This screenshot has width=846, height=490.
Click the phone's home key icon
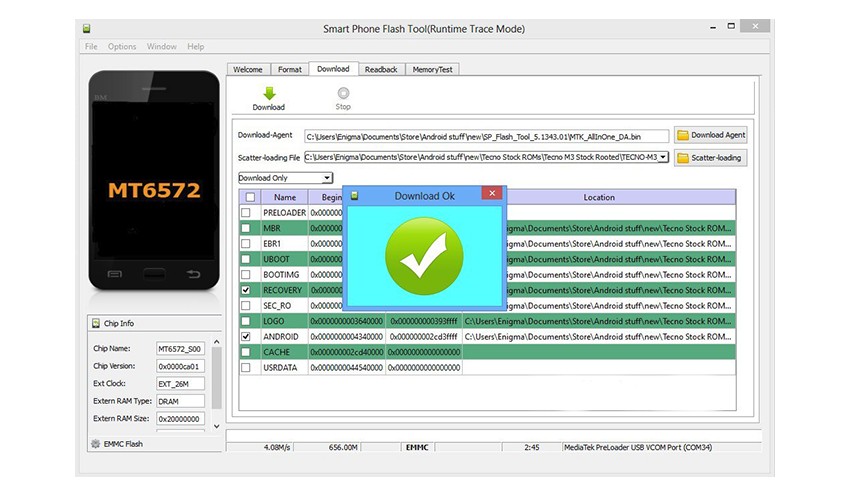154,274
